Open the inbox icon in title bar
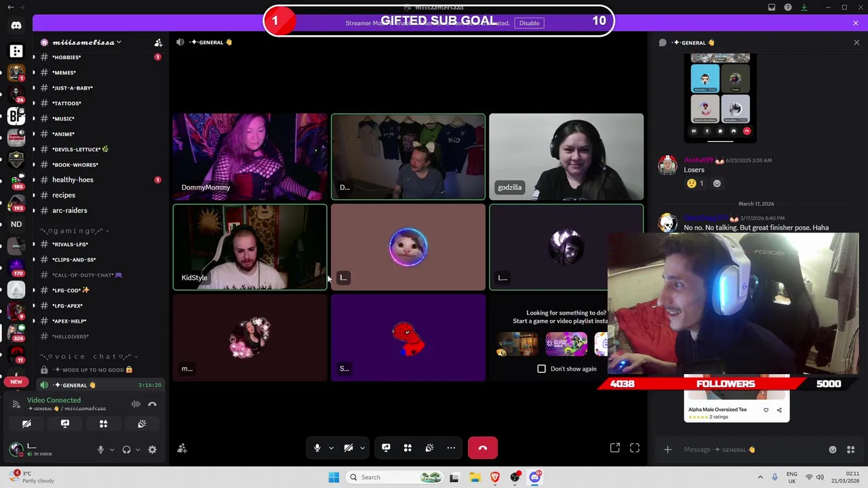868x488 pixels. pos(772,7)
